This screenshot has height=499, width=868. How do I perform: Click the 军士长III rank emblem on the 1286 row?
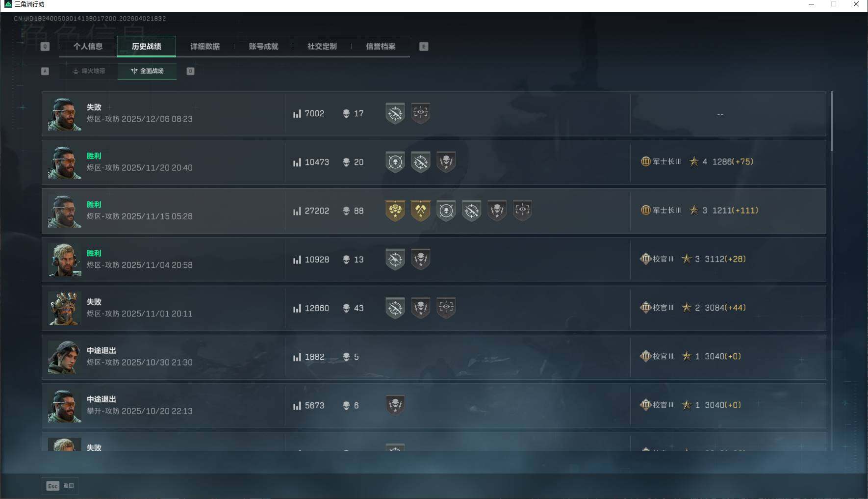point(645,161)
